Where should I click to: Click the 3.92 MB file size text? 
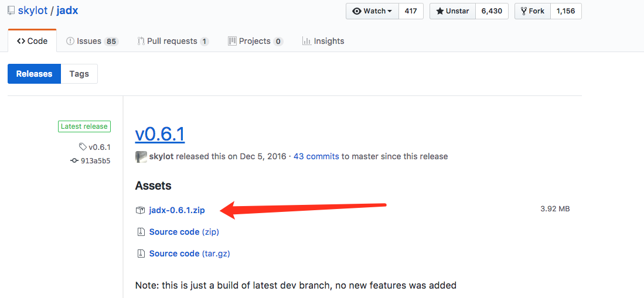coord(555,209)
